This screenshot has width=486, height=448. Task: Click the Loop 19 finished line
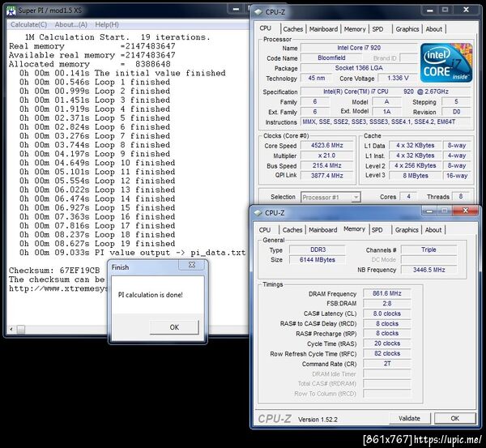[97, 244]
